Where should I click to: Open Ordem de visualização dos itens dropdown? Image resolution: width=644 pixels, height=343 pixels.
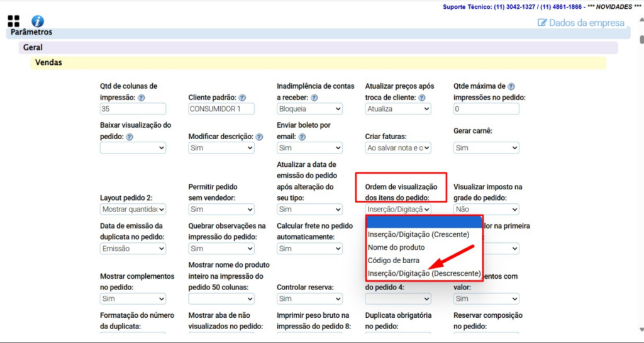[x=398, y=210]
